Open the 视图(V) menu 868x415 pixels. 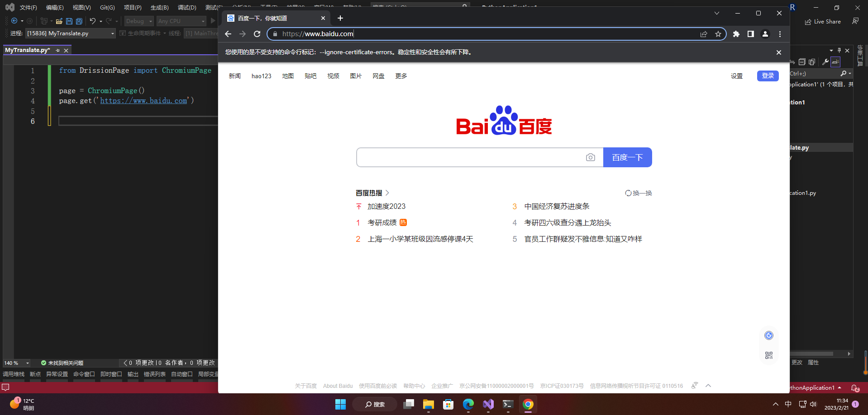point(81,7)
